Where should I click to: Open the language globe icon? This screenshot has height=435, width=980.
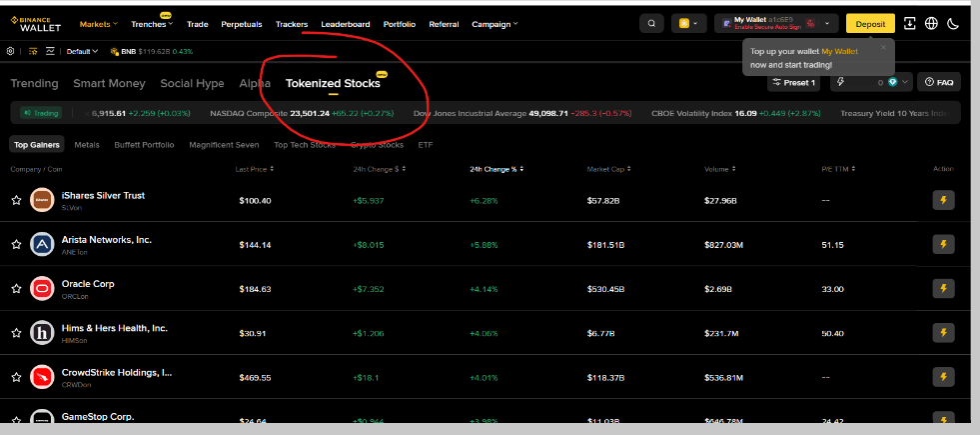[x=931, y=24]
